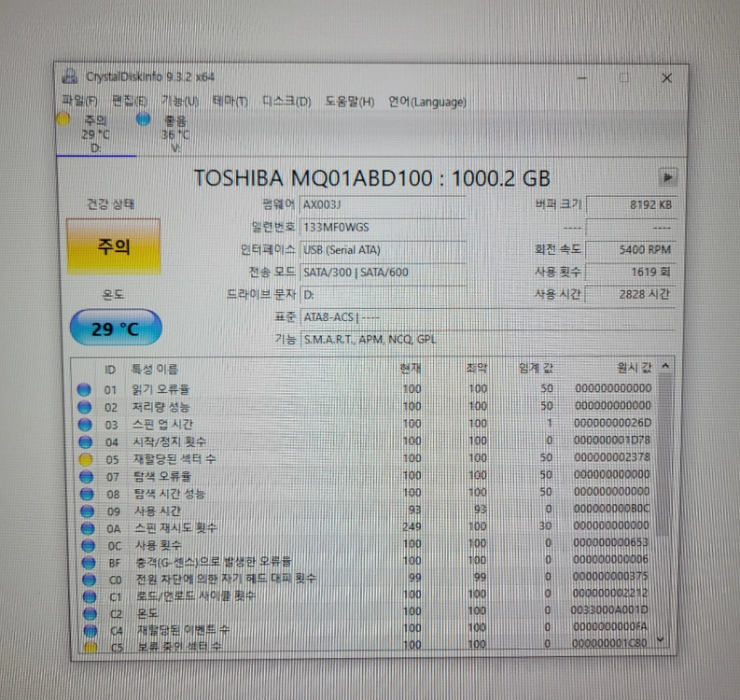Open the 디스크(D) menu
The width and height of the screenshot is (740, 700).
click(286, 102)
